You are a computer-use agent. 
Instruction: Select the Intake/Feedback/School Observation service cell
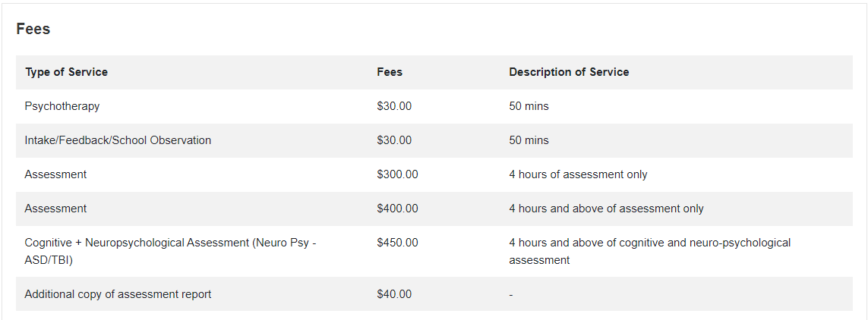pos(118,140)
